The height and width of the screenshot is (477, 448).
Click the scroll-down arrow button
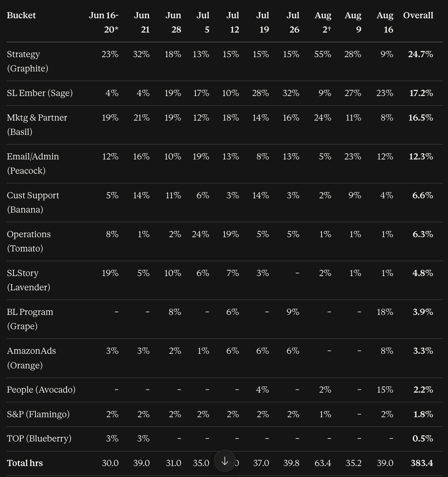click(225, 461)
